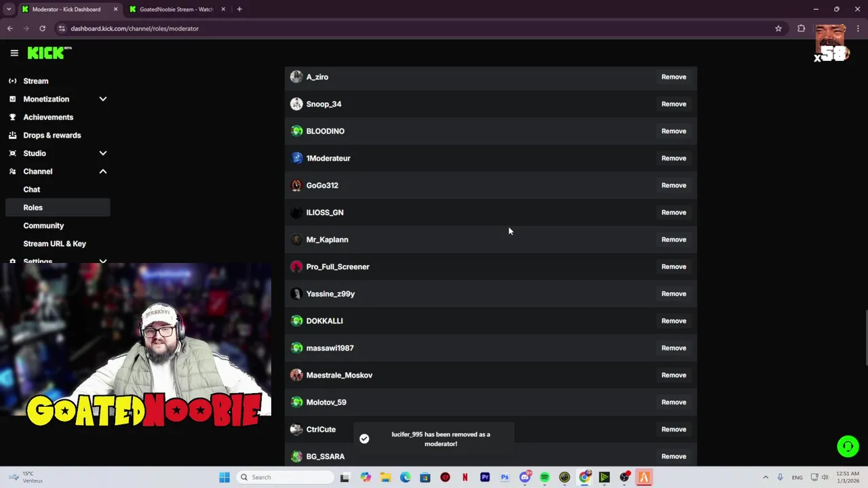The image size is (868, 488).
Task: Click the Windows taskbar Search box
Action: (x=285, y=477)
